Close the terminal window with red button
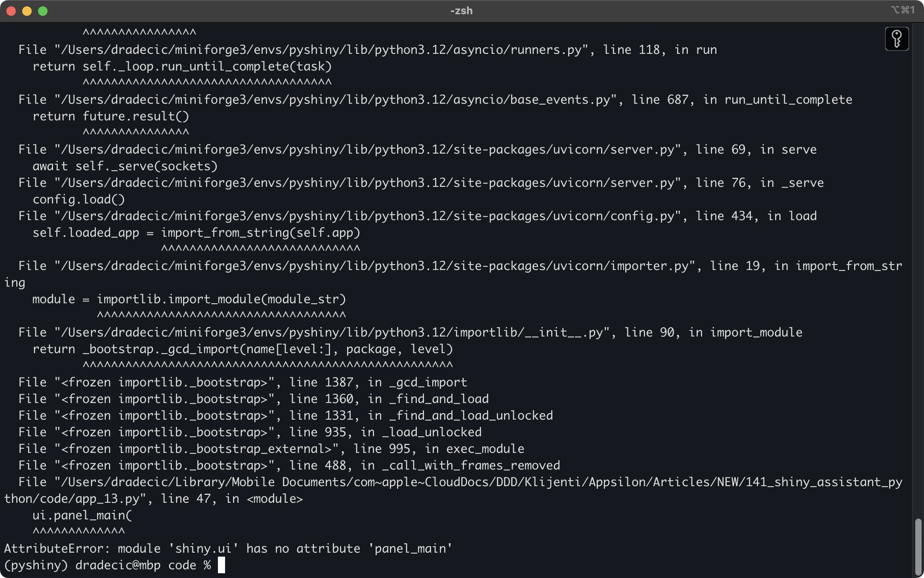This screenshot has height=578, width=924. point(11,11)
